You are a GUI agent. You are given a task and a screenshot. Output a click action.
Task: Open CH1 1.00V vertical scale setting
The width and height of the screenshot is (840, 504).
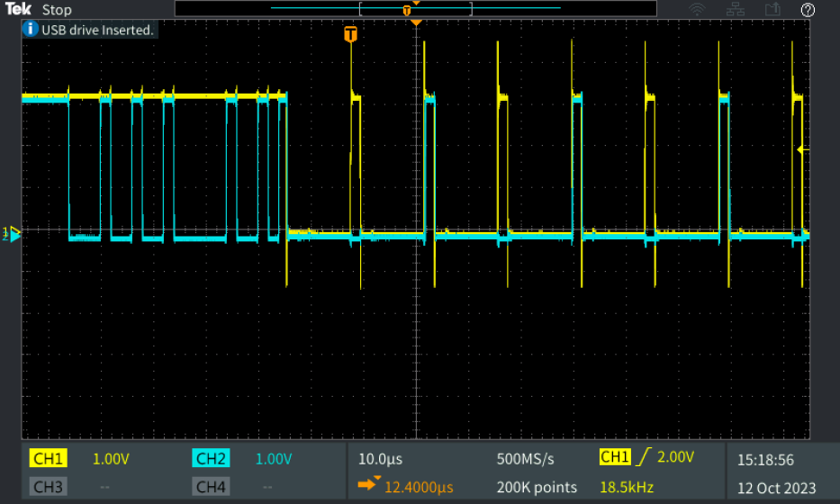click(x=112, y=459)
